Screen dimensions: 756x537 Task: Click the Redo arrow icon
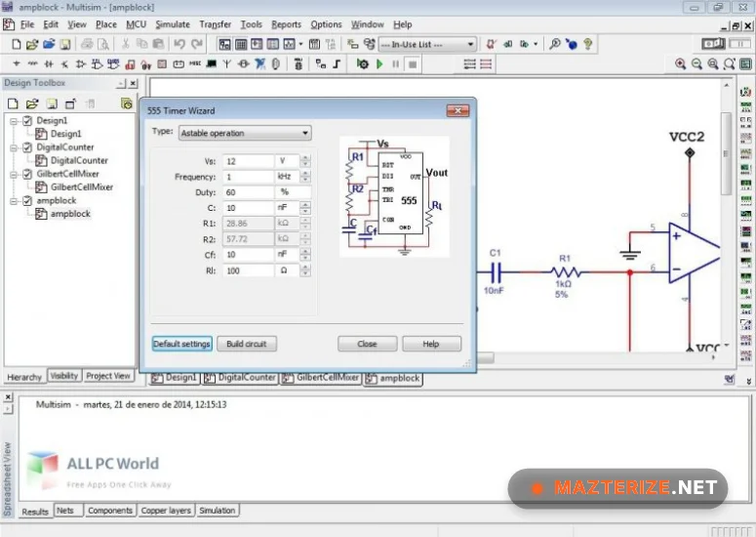tap(197, 44)
